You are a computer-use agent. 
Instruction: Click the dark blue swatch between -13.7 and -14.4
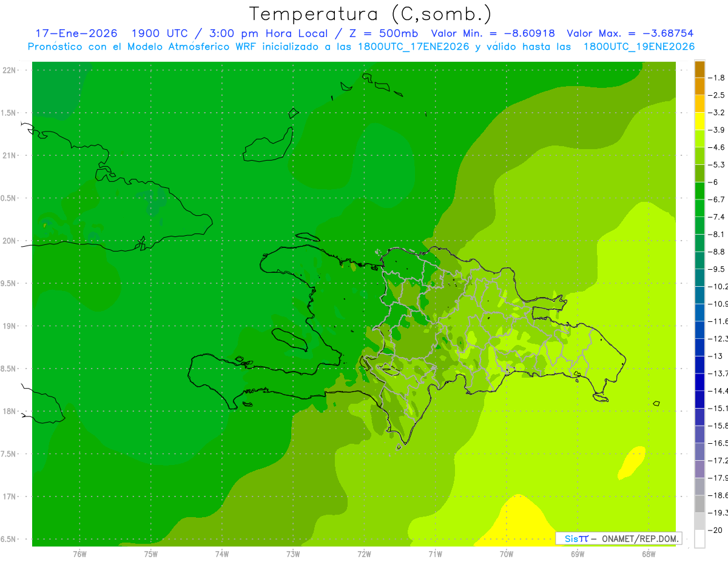pos(699,382)
